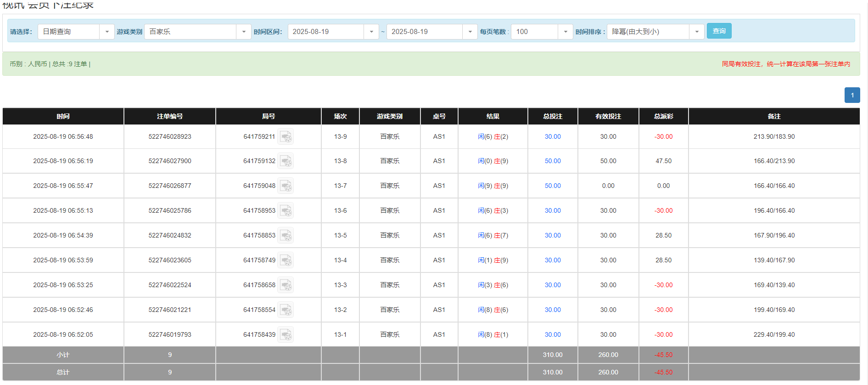Click total bet 30.00 link of order 522746028923
868x385 pixels.
pyautogui.click(x=553, y=137)
